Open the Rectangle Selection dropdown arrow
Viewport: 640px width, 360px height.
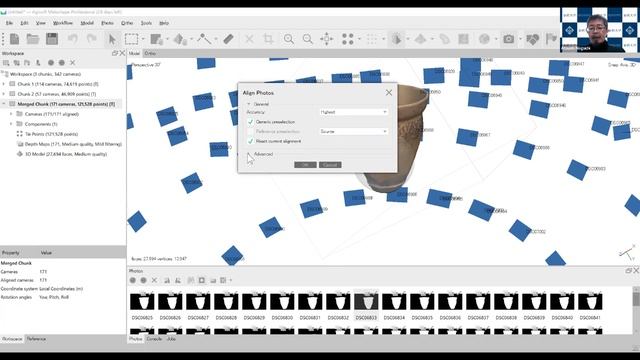tap(143, 39)
